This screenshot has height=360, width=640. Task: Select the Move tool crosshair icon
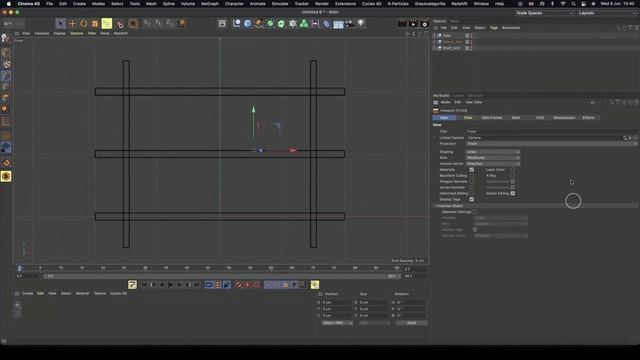[72, 24]
